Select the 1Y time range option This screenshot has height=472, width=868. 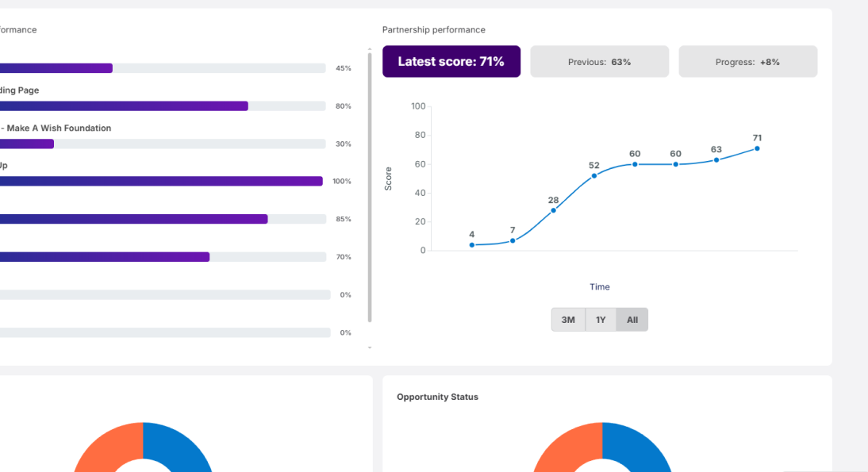[600, 319]
